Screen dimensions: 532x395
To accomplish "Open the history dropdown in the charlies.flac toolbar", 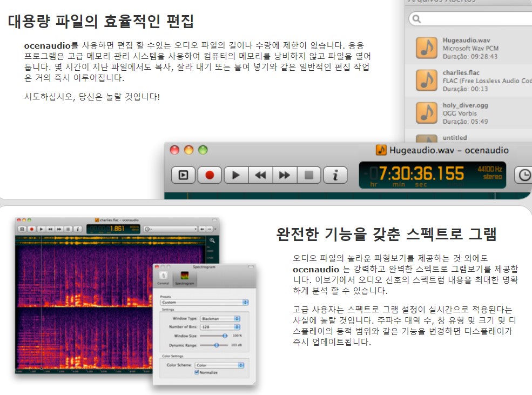I will pos(170,229).
